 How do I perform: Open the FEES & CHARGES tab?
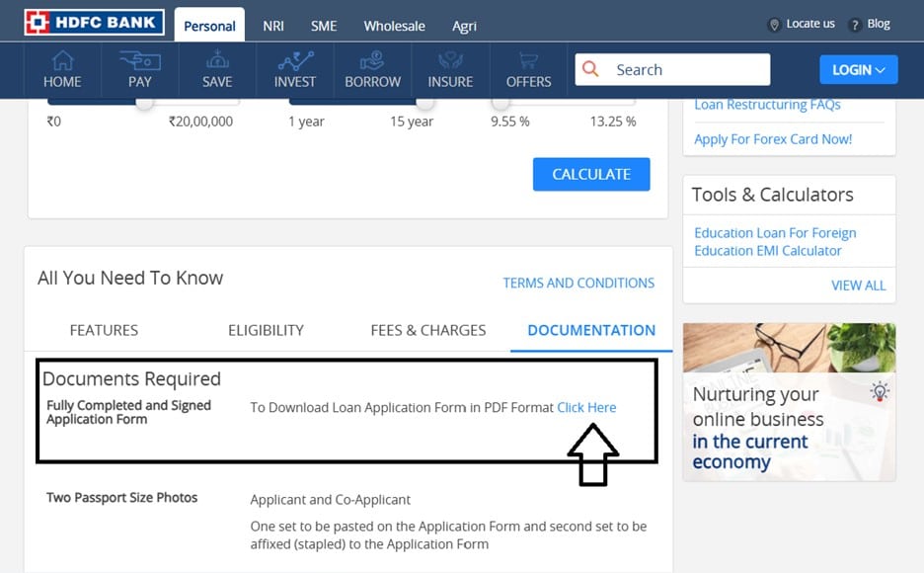428,330
